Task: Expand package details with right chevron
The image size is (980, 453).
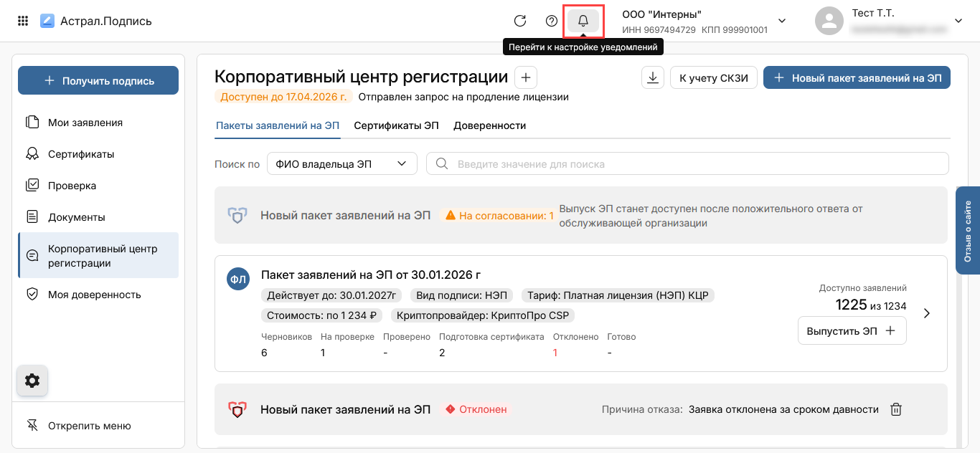Action: pyautogui.click(x=927, y=313)
